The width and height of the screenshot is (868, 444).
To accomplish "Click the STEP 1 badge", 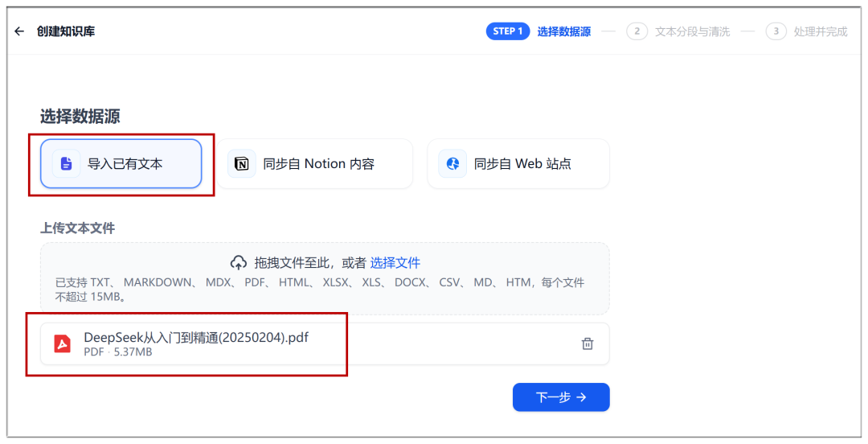I will pos(508,31).
